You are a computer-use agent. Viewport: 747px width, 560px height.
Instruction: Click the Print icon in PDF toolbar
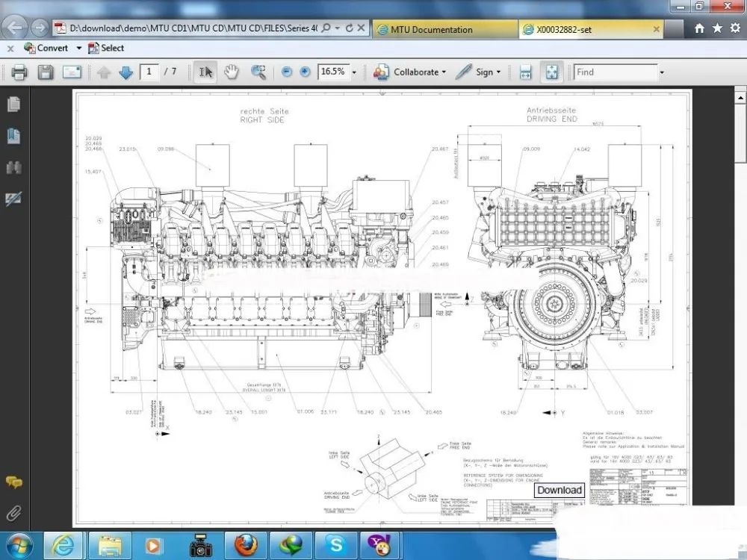[19, 72]
